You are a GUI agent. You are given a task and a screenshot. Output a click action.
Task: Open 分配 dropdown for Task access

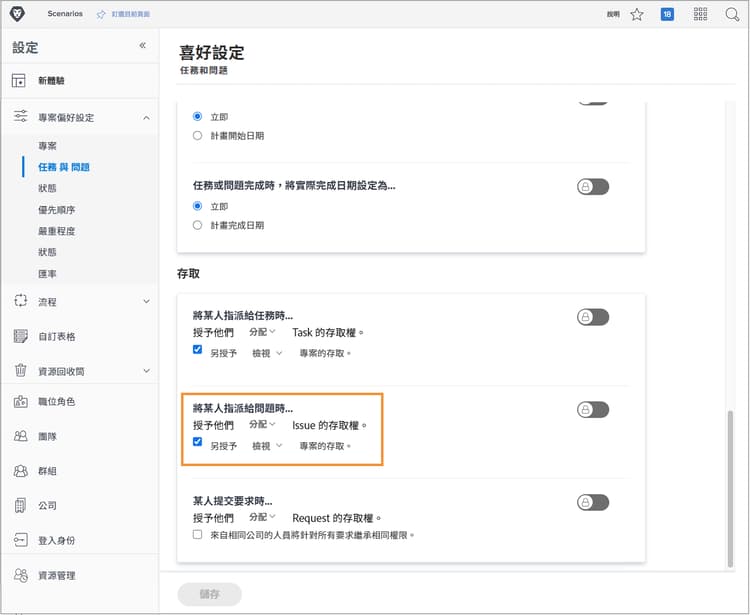pyautogui.click(x=262, y=332)
